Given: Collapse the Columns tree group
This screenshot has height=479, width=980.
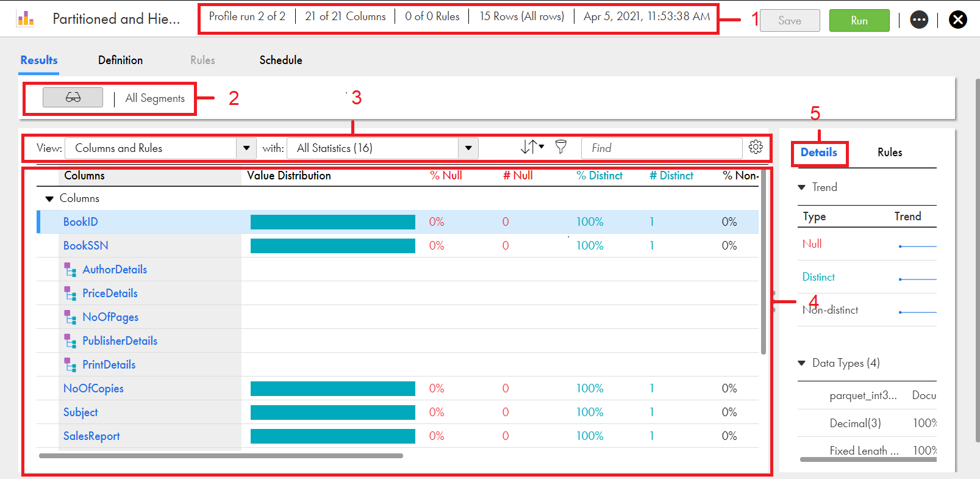Looking at the screenshot, I should point(49,199).
